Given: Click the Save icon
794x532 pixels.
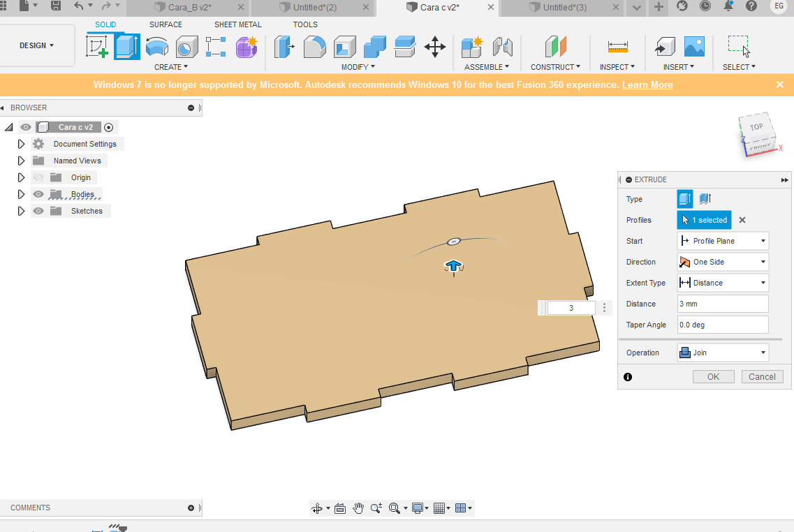Looking at the screenshot, I should 56,6.
